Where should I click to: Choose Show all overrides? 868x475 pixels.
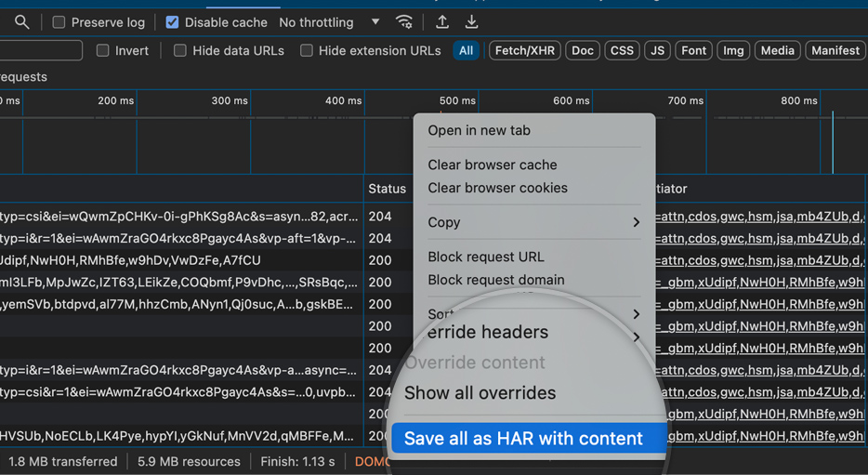point(480,392)
